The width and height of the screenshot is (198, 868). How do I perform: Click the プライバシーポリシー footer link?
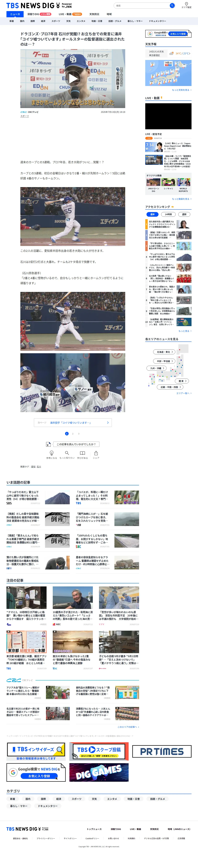pyautogui.click(x=46, y=838)
